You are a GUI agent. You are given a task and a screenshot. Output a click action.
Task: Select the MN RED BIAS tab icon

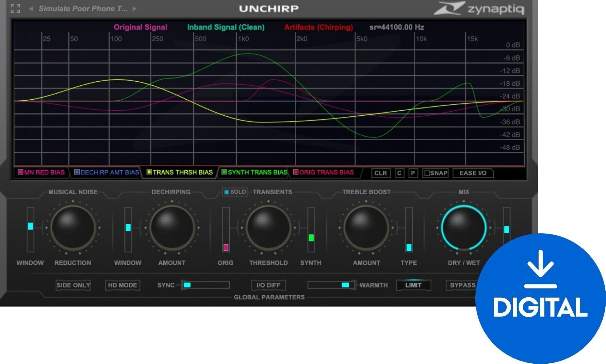coord(21,173)
